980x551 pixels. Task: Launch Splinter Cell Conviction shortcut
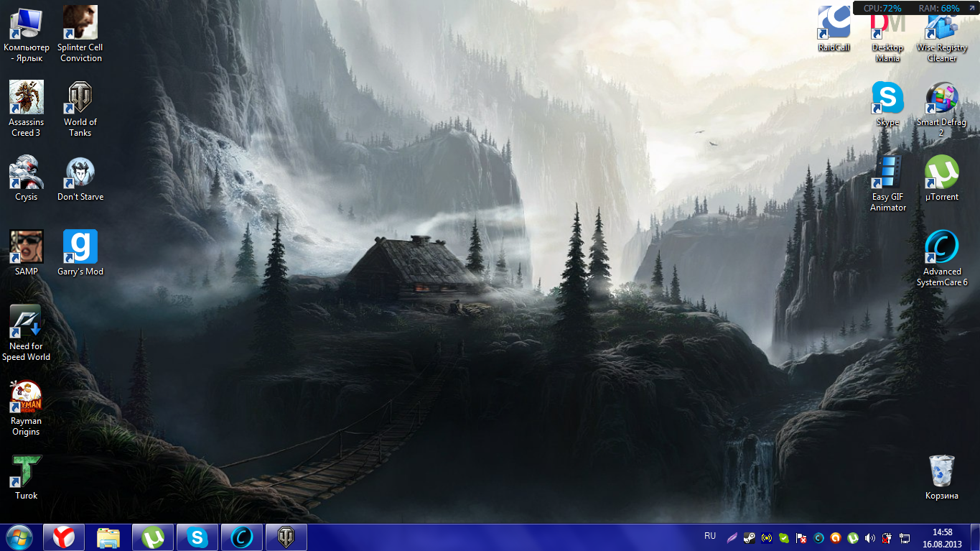(80, 34)
